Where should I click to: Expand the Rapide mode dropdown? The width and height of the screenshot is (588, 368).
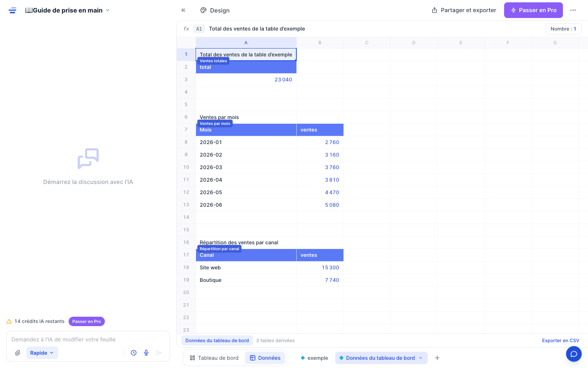(42, 353)
